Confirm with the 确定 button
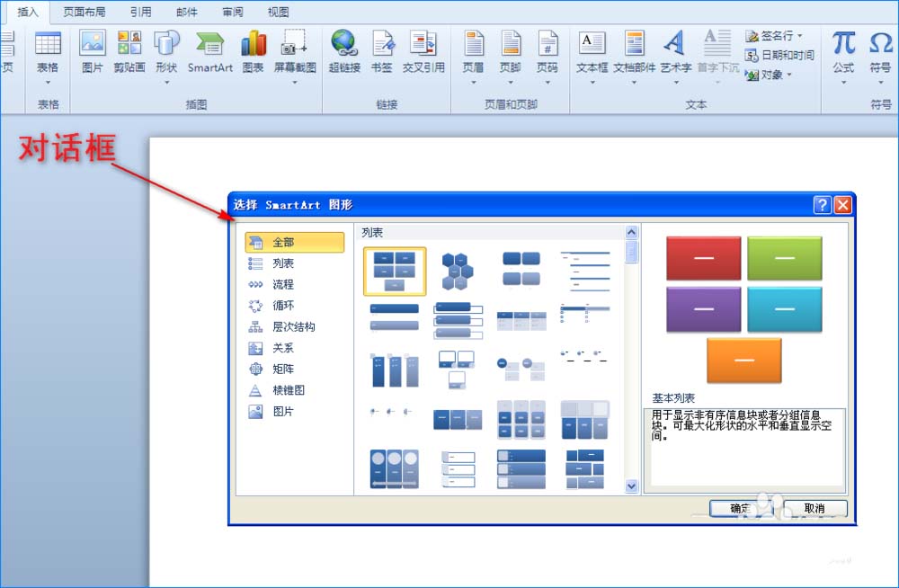 pos(741,508)
